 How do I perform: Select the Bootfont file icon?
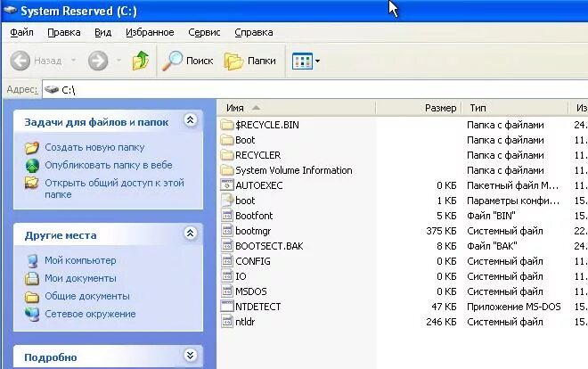click(227, 216)
